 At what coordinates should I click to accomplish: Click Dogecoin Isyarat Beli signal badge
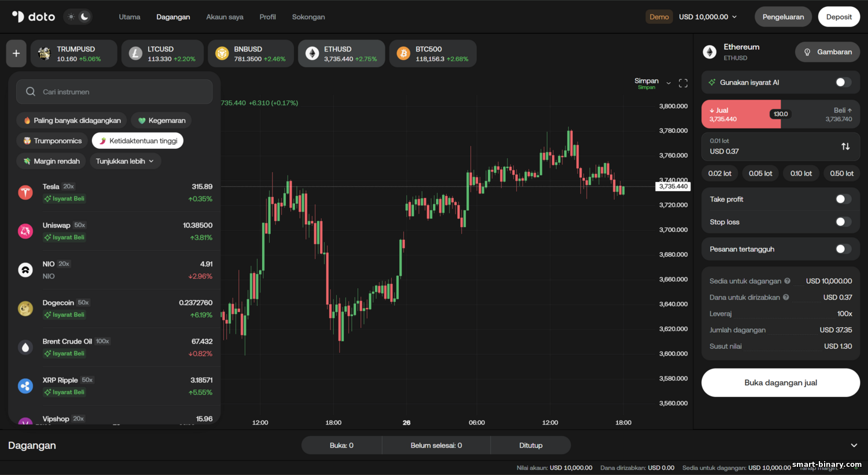pyautogui.click(x=64, y=315)
